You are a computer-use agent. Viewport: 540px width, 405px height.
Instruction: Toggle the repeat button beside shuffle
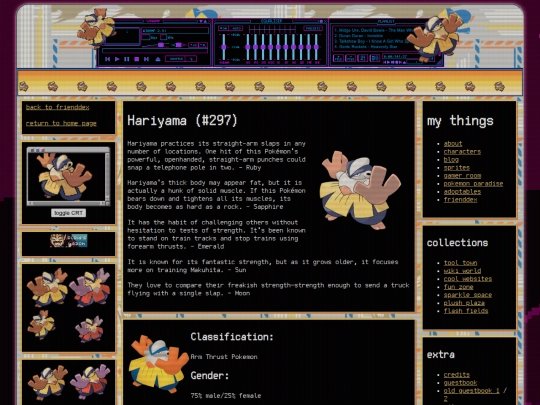click(x=191, y=59)
